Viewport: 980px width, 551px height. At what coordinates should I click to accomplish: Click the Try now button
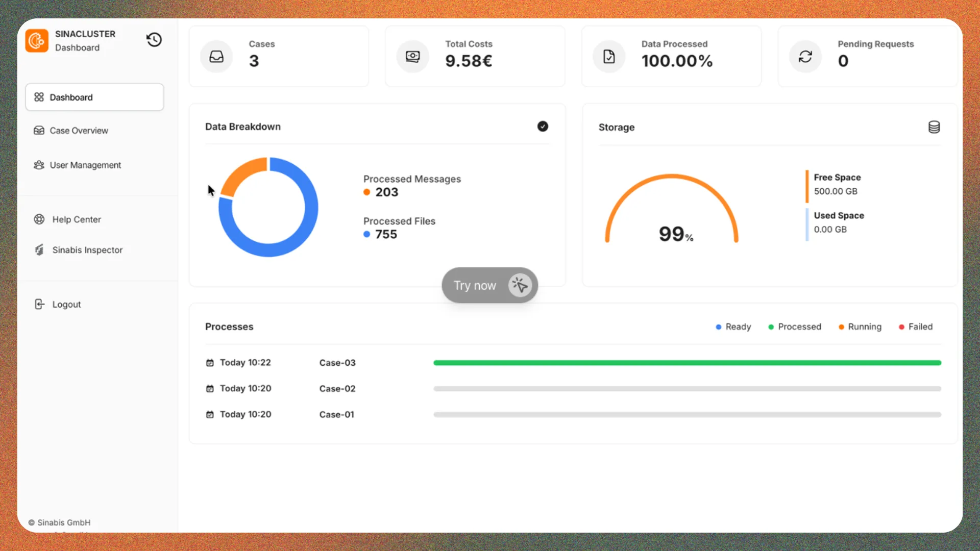(489, 285)
